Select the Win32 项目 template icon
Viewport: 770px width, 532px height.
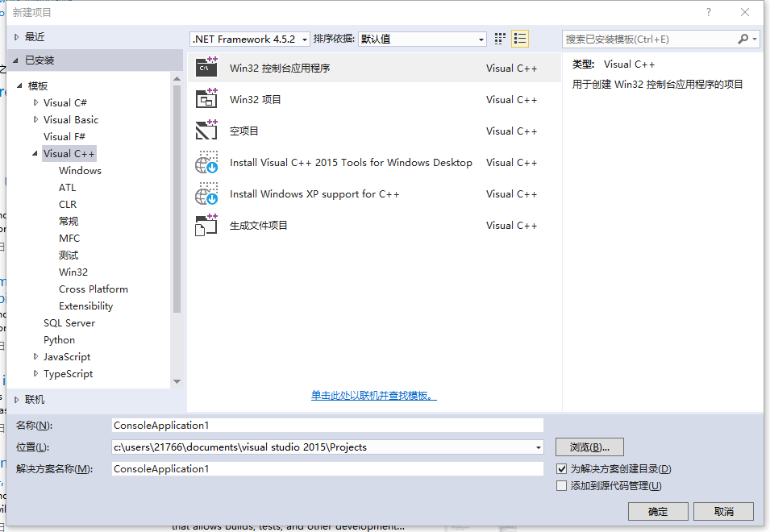(x=206, y=99)
